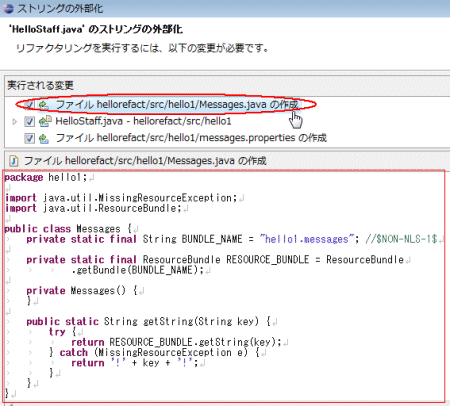This screenshot has width=450, height=406.
Task: Click the preview header Messages.java の作成
Action: [x=145, y=161]
